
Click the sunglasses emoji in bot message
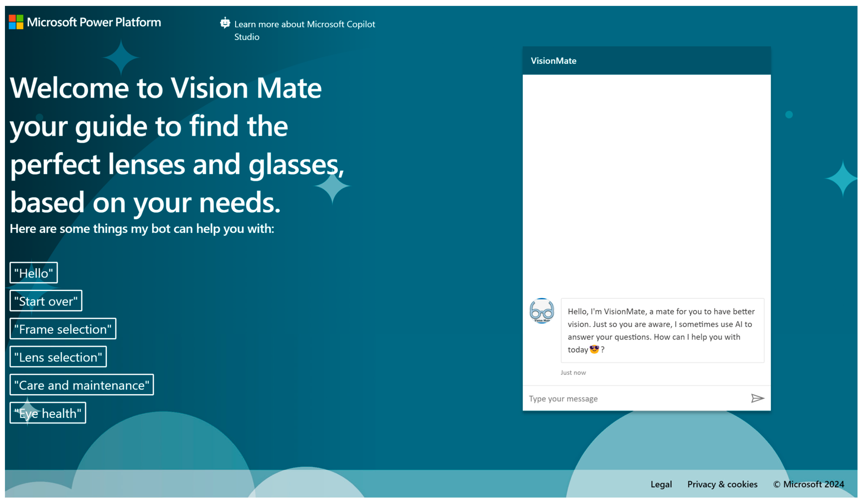594,349
